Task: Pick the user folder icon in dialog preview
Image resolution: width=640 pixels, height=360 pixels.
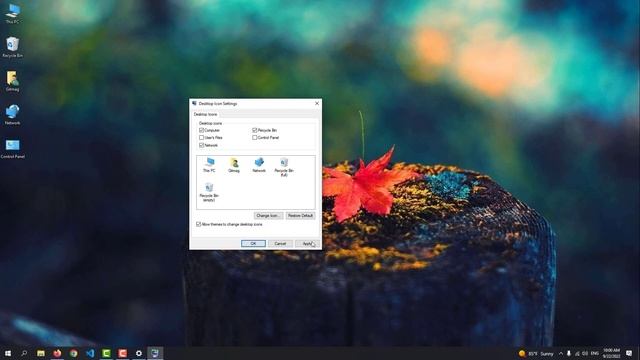Action: 234,165
